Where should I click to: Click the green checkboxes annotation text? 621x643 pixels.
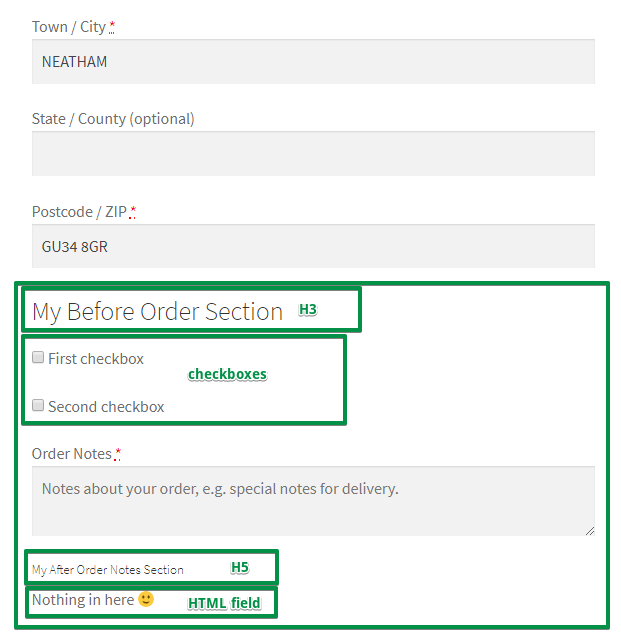(227, 374)
